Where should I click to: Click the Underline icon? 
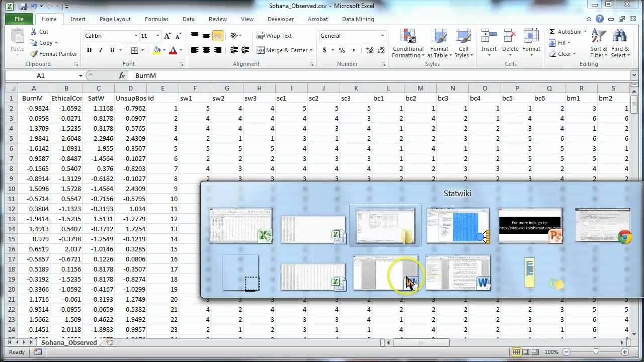pyautogui.click(x=112, y=50)
